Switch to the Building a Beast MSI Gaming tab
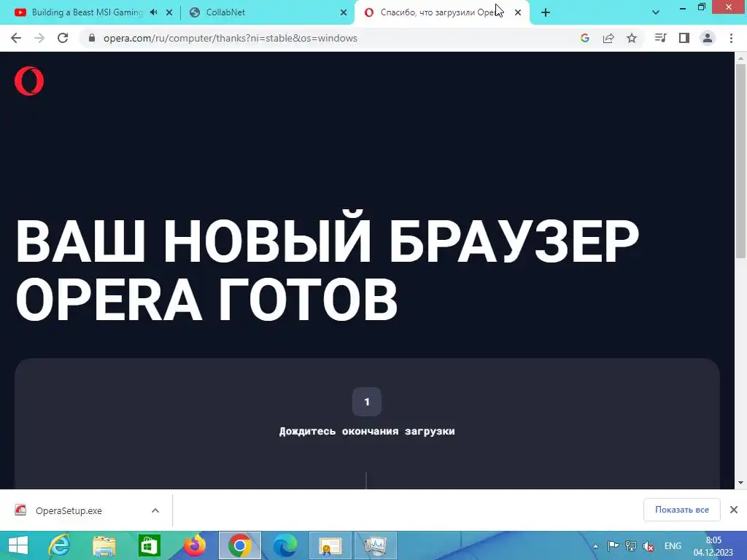This screenshot has height=560, width=747. (x=86, y=12)
